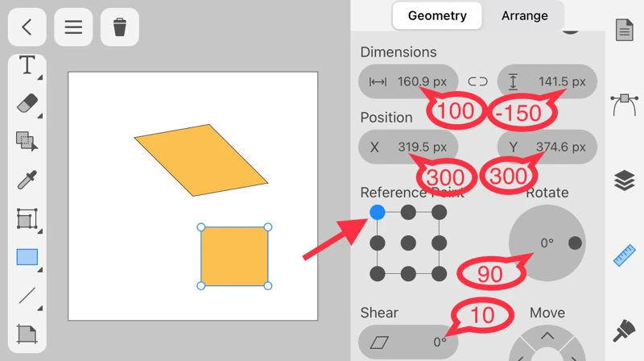Toggle the aspect ratio link lock

pyautogui.click(x=478, y=81)
